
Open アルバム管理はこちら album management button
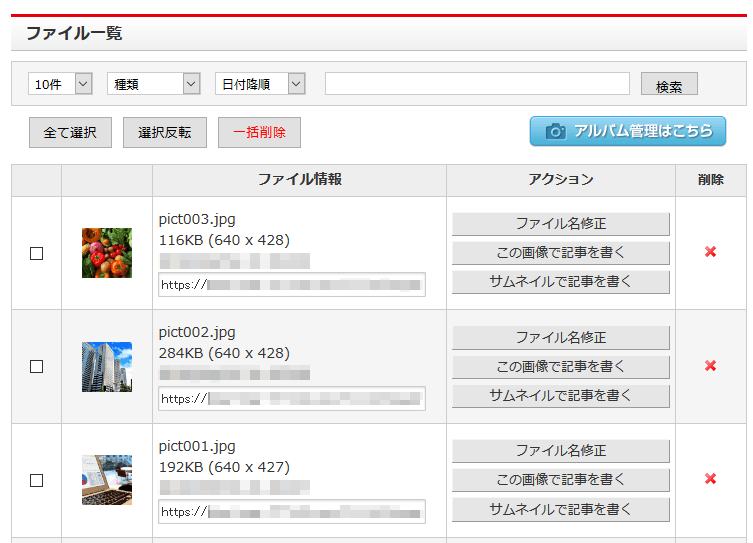[628, 131]
